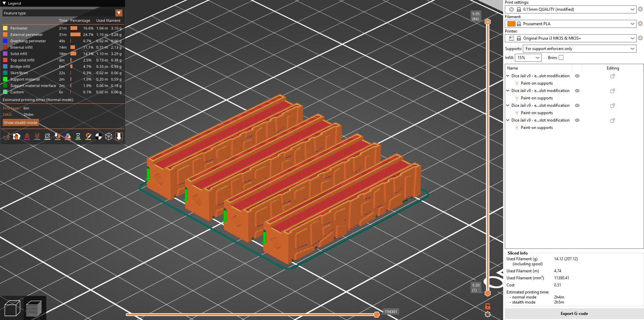This screenshot has height=320, width=644.
Task: Hide the fourth Dice Jail object via eye icon
Action: pyautogui.click(x=577, y=120)
